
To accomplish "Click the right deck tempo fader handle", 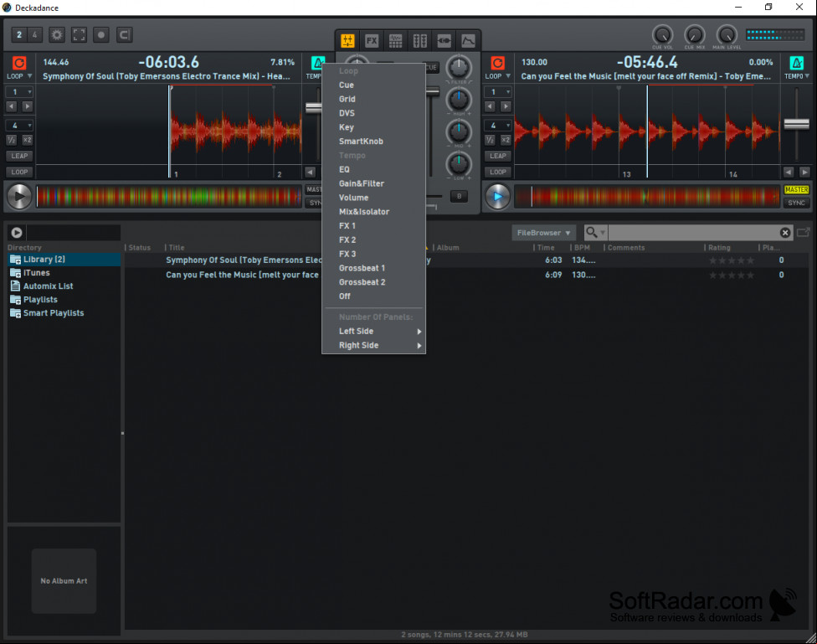I will pos(796,124).
